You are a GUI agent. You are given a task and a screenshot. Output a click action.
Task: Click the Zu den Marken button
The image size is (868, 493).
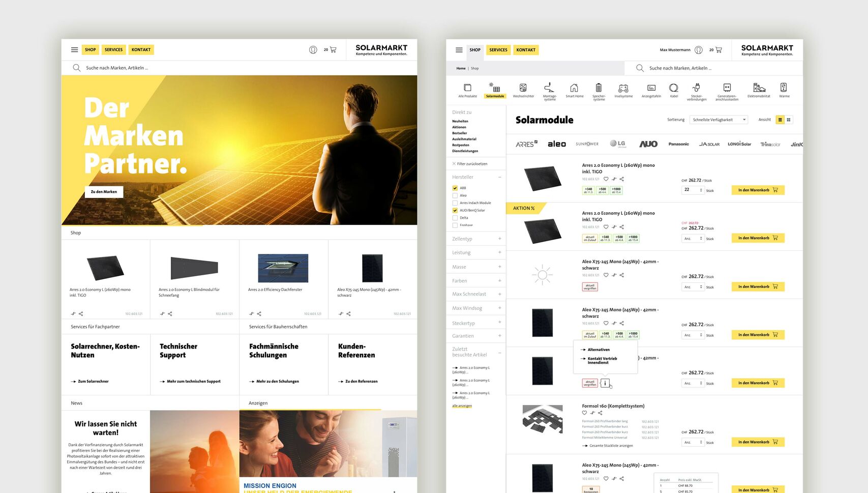[x=104, y=192]
